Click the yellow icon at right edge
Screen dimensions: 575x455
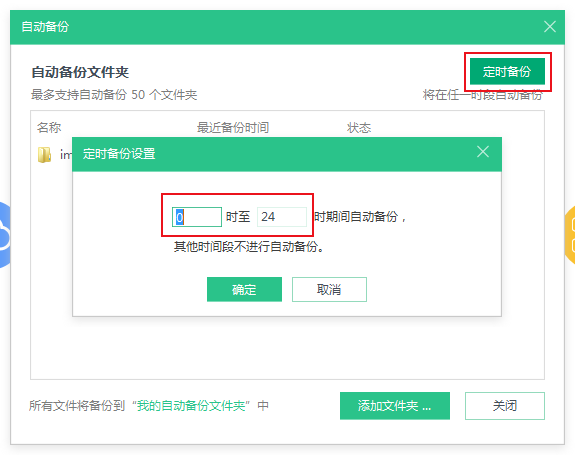[570, 235]
